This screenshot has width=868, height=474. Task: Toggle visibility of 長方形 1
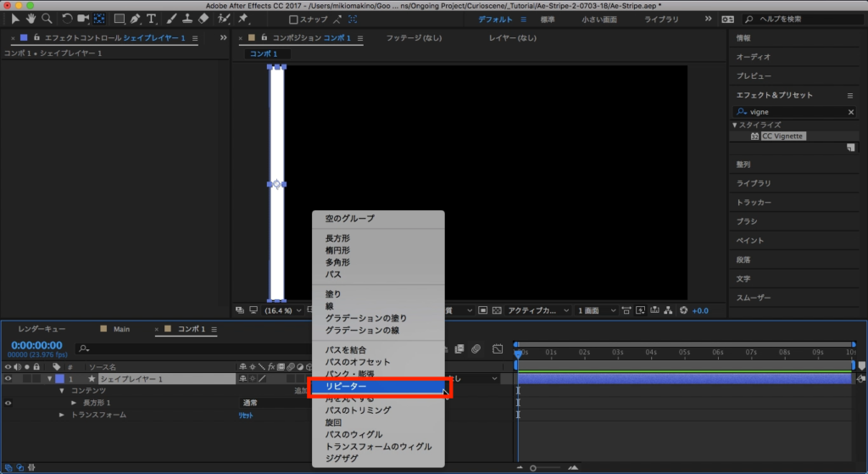pyautogui.click(x=8, y=403)
